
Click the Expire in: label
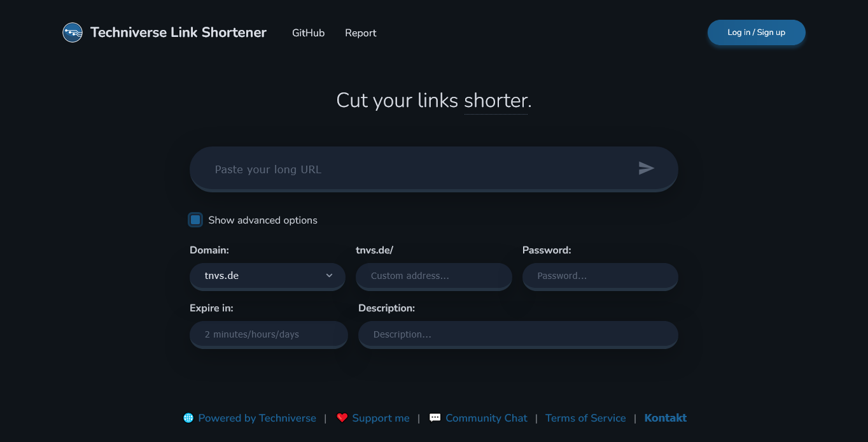pos(211,308)
